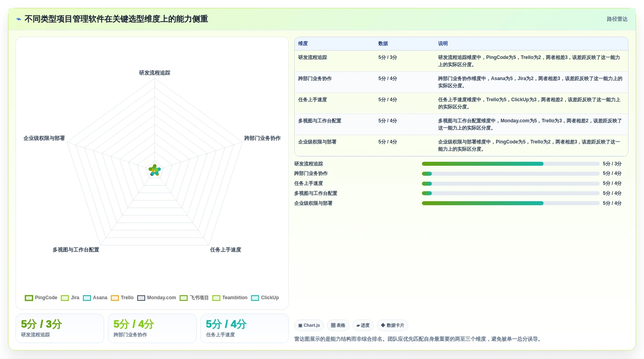Click the clustered data points at radar center
The image size is (644, 359).
click(155, 171)
